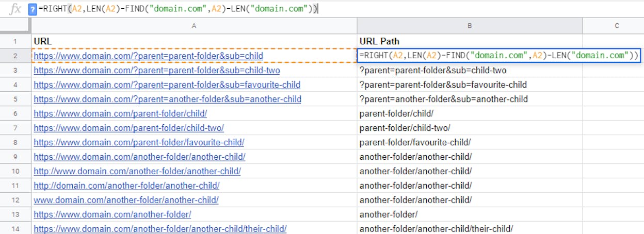644x234 pixels.
Task: Open link ending sub=favourite-child
Action: [x=167, y=85]
